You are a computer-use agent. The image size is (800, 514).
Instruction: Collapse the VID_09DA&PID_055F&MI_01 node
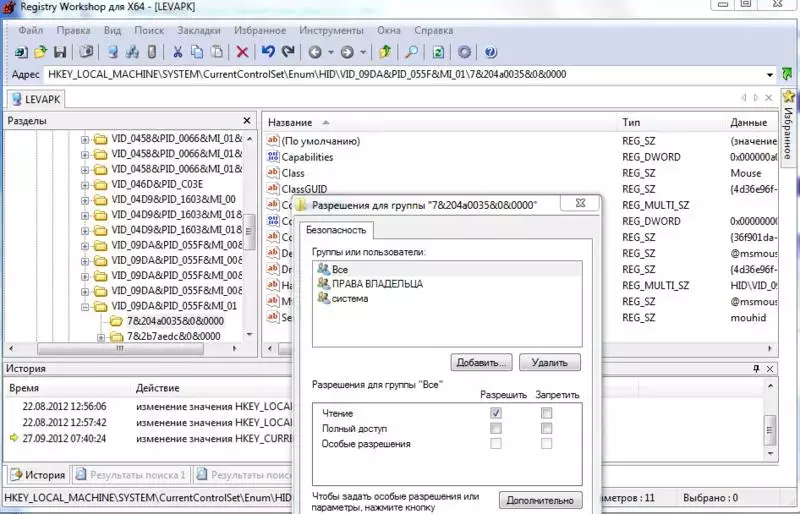[x=85, y=307]
